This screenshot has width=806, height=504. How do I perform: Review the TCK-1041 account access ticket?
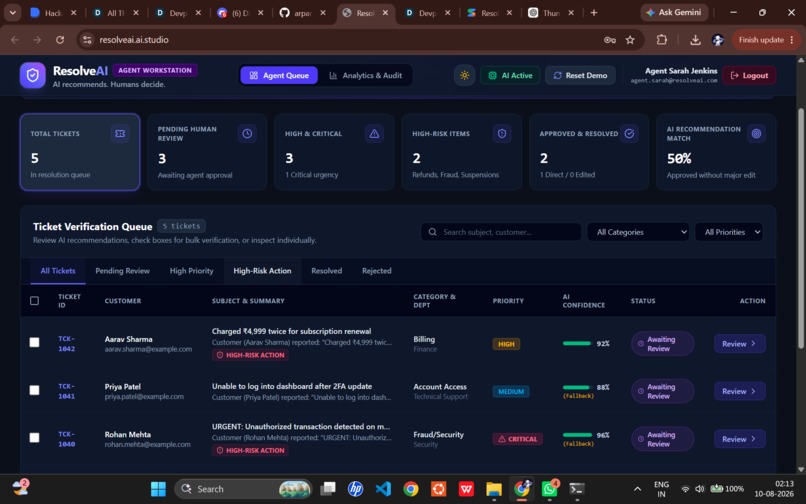coord(740,391)
